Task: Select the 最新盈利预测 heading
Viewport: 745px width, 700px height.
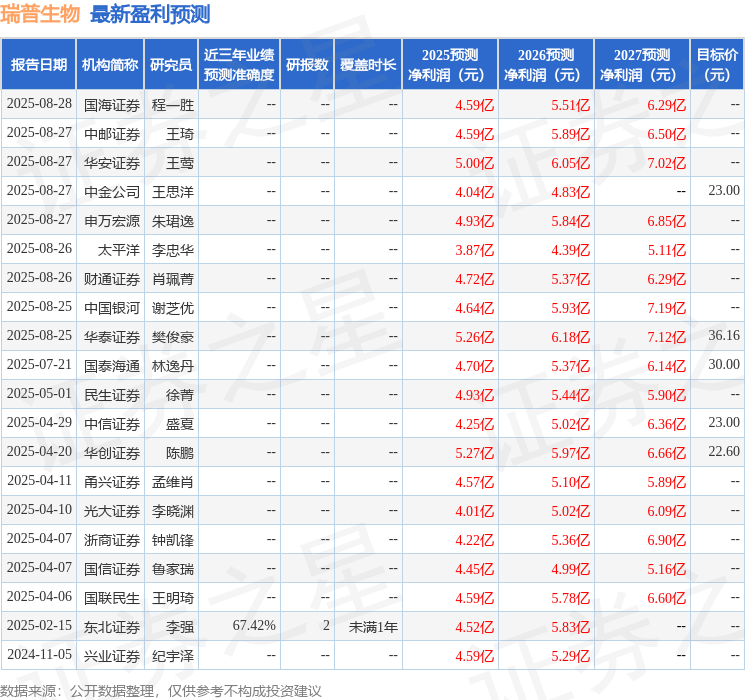Action: coord(150,14)
